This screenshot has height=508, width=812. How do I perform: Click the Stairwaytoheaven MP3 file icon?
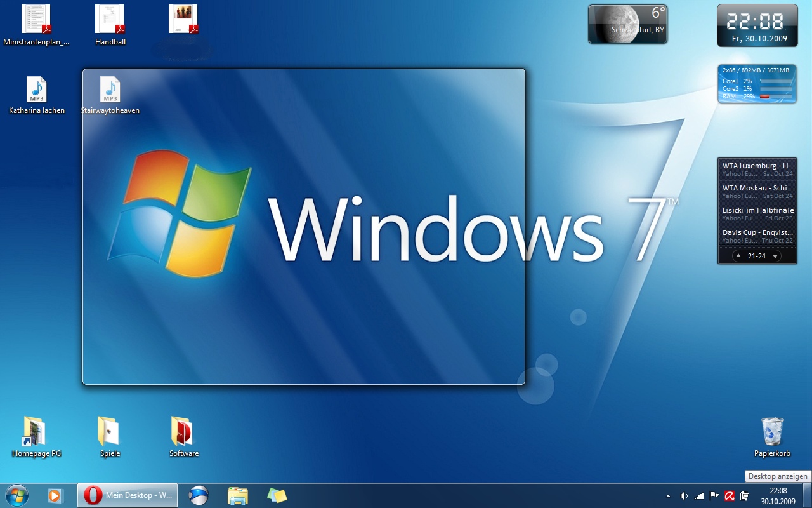click(110, 90)
